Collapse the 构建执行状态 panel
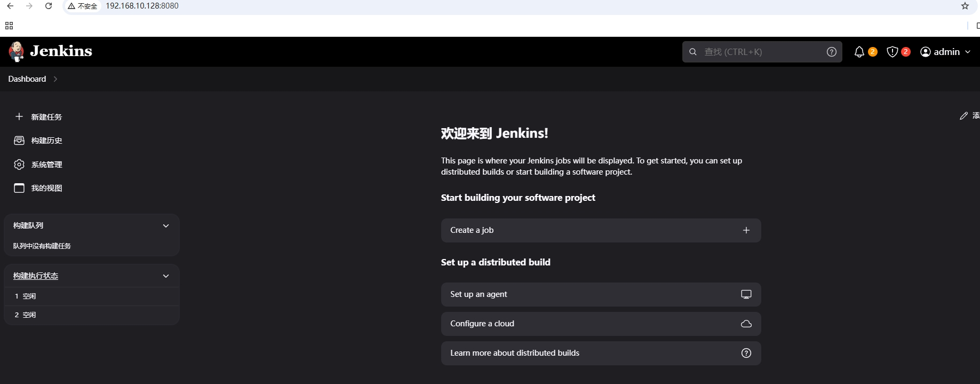 166,276
